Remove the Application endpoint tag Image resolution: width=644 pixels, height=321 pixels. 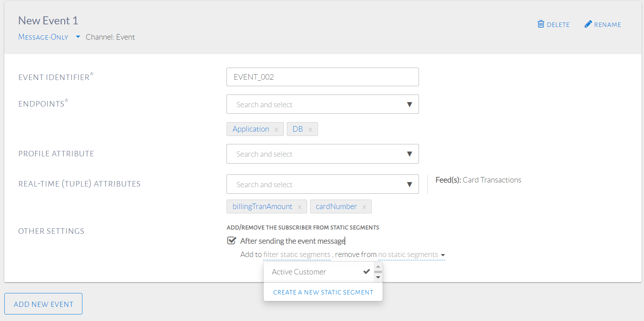(x=276, y=129)
